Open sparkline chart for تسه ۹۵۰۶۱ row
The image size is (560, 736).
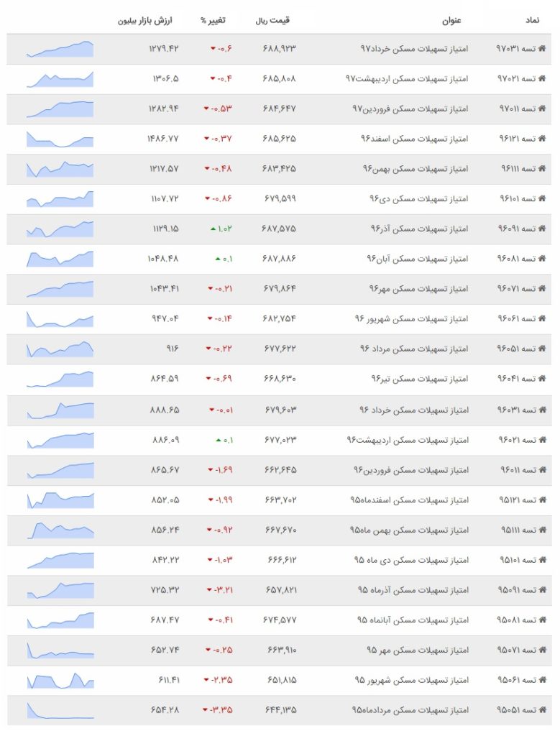[x=60, y=680]
